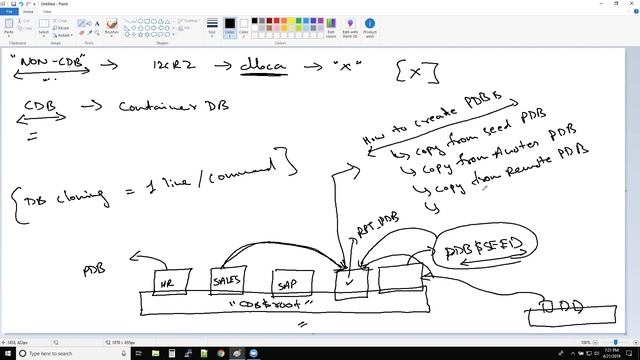Activate Color 2 background selector
This screenshot has width=640, height=360.
(244, 27)
